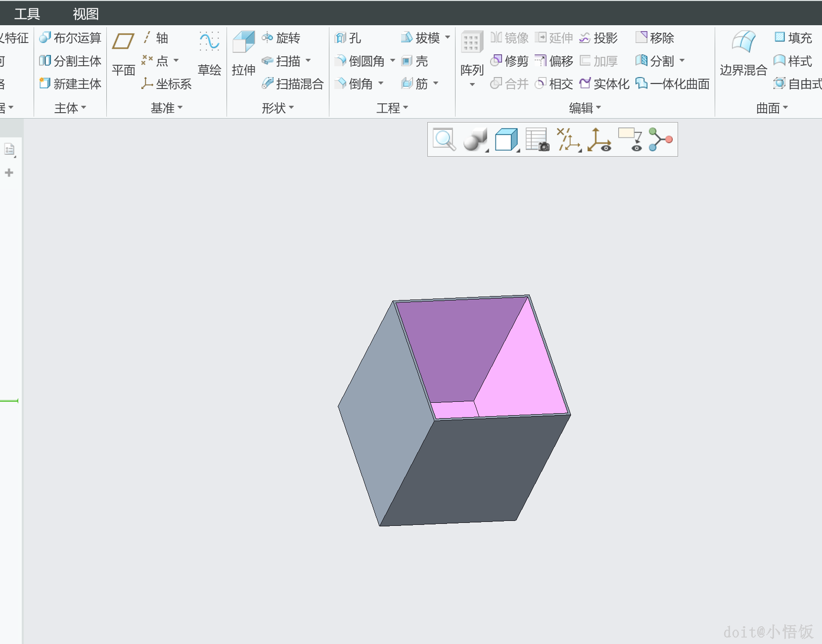This screenshot has height=644, width=822.
Task: Toggle datum display filters in view toolbar
Action: pyautogui.click(x=568, y=140)
